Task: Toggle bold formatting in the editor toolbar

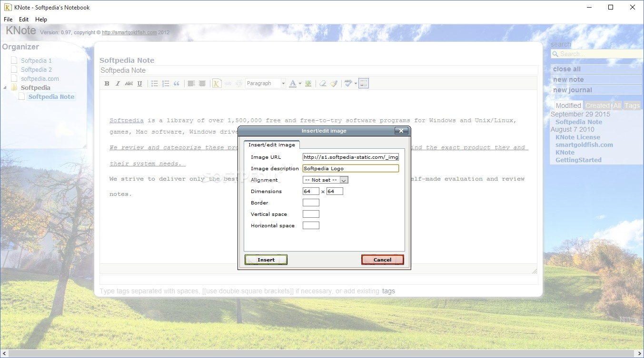Action: (107, 84)
